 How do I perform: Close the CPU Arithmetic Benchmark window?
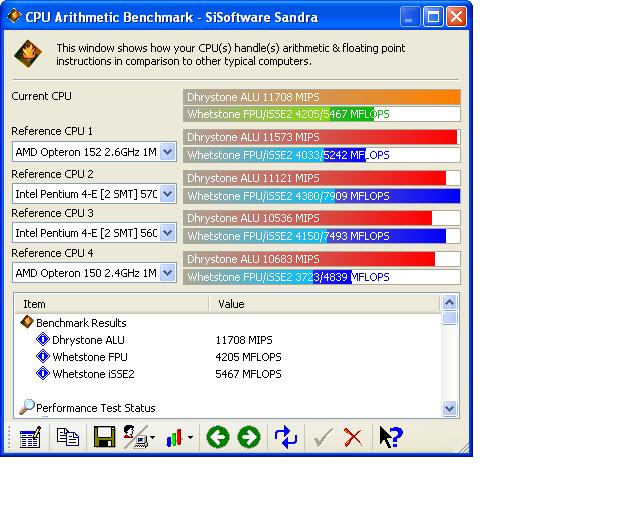pos(456,17)
